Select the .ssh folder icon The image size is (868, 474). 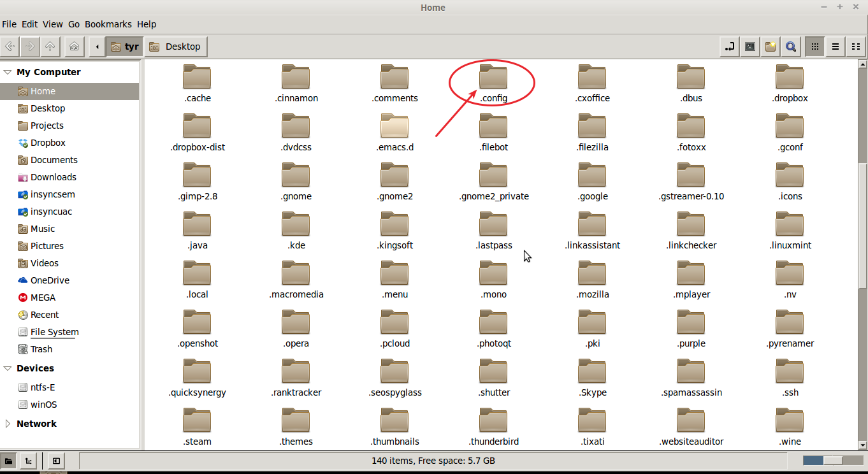tap(790, 371)
